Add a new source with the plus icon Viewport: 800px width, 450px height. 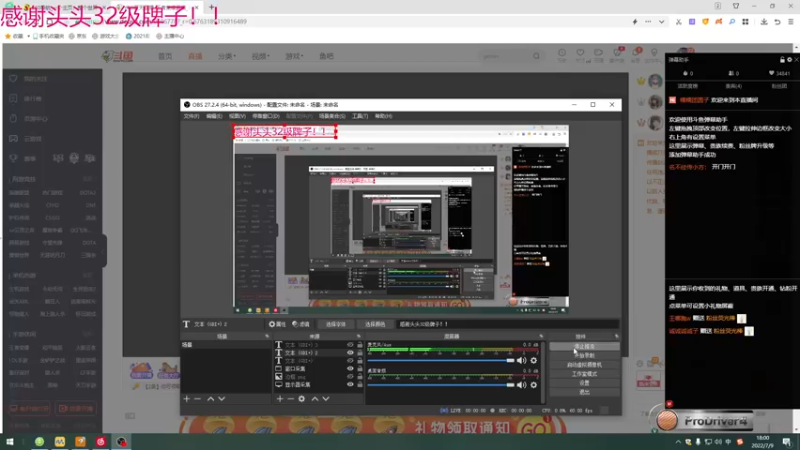tap(280, 399)
